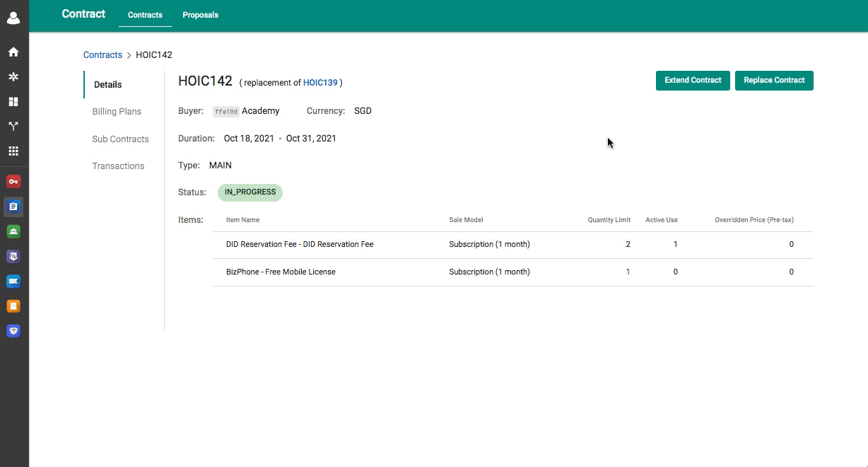This screenshot has width=868, height=467.
Task: Open the dashboard tiles icon
Action: [13, 101]
